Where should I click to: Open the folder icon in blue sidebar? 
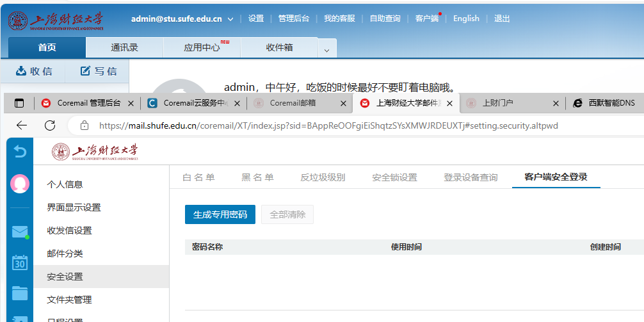[x=20, y=293]
